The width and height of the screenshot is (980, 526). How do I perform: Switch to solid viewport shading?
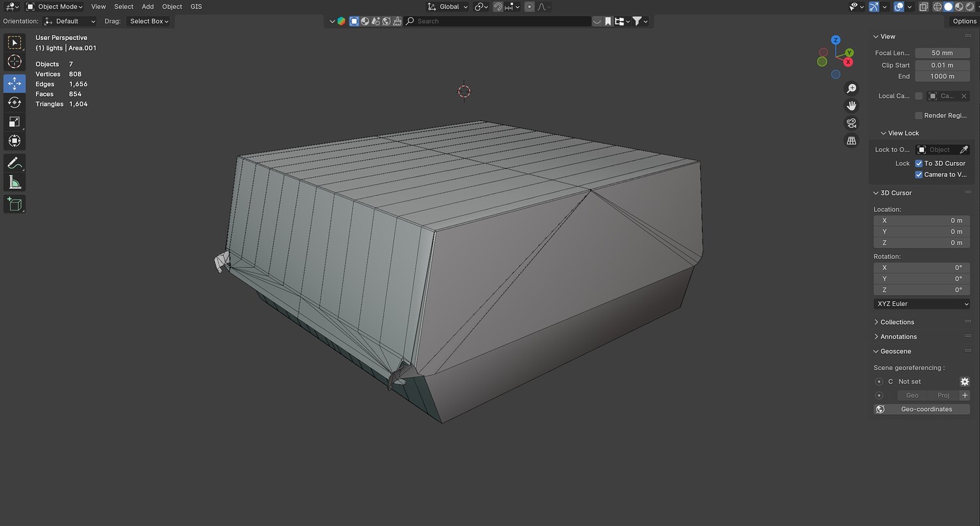click(x=948, y=7)
